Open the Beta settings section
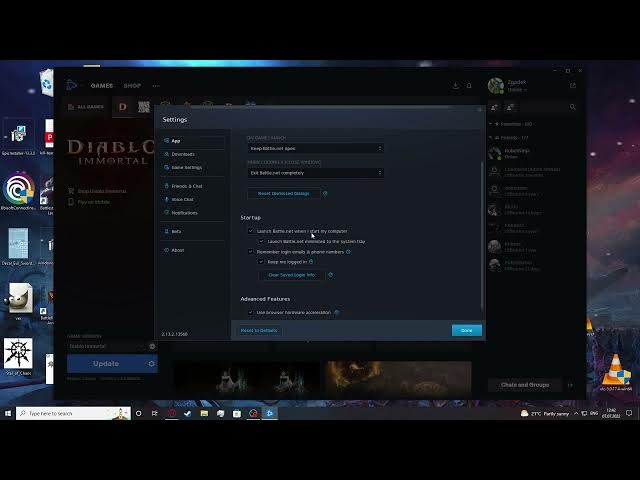The width and height of the screenshot is (640, 480). tap(192, 231)
